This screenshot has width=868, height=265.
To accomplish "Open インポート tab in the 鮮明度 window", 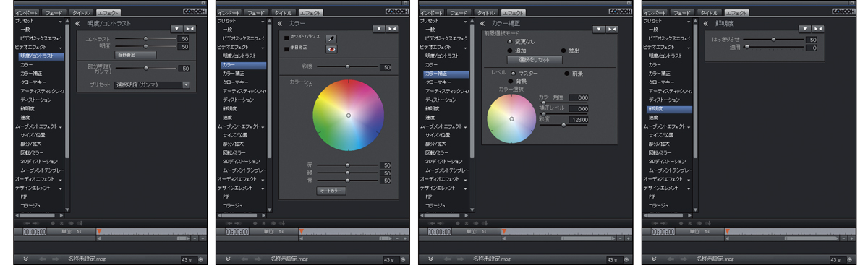I will [655, 13].
